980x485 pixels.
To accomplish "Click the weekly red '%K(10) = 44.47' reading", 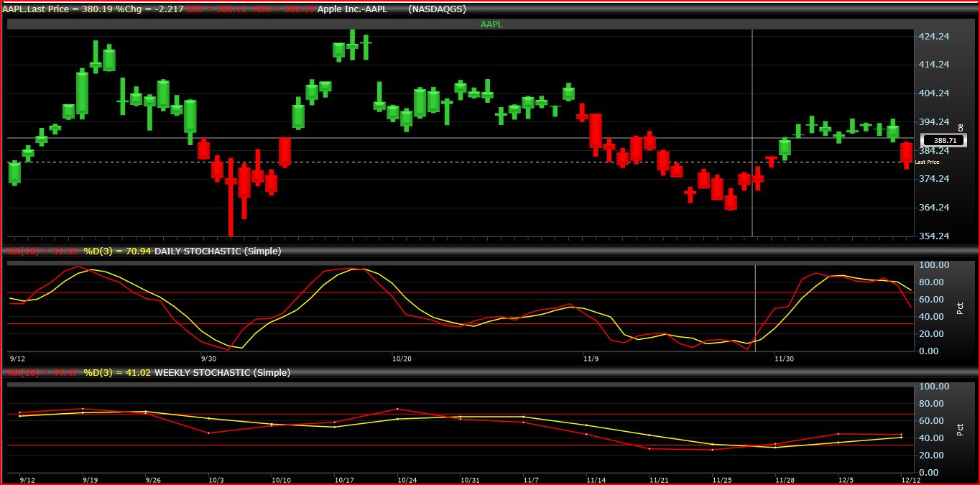I will point(42,373).
